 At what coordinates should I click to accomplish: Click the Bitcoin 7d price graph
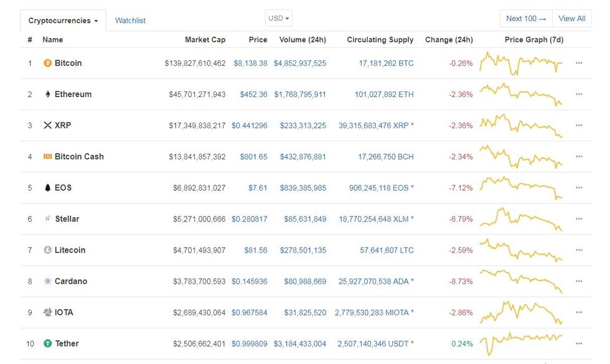521,63
